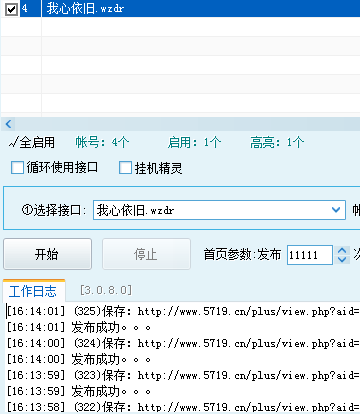Click the 启用: 1个 status text
The image size is (360, 414).
194,143
